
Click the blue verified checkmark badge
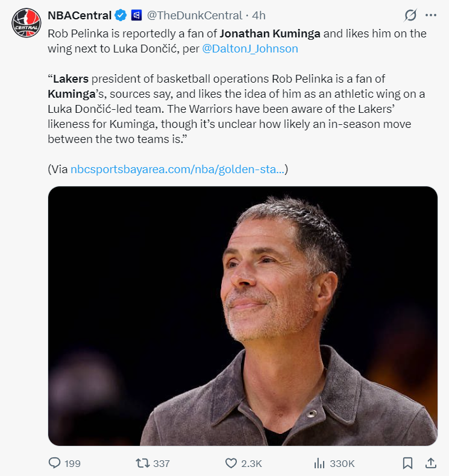pyautogui.click(x=120, y=15)
